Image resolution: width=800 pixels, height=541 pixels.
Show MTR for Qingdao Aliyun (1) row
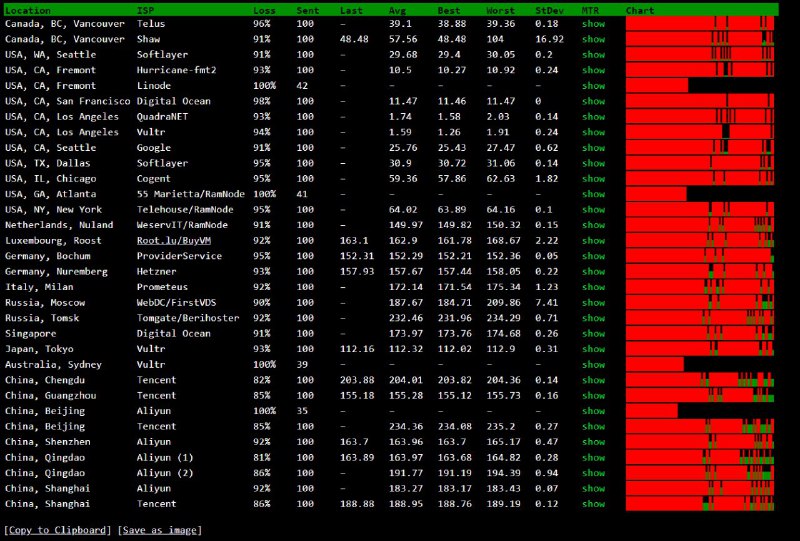click(x=593, y=458)
